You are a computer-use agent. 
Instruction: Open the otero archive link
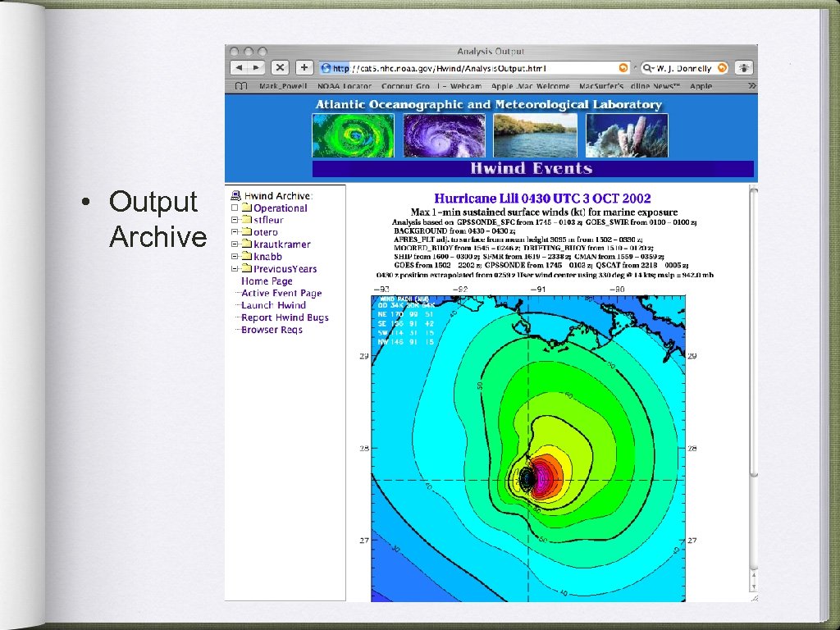pos(266,232)
